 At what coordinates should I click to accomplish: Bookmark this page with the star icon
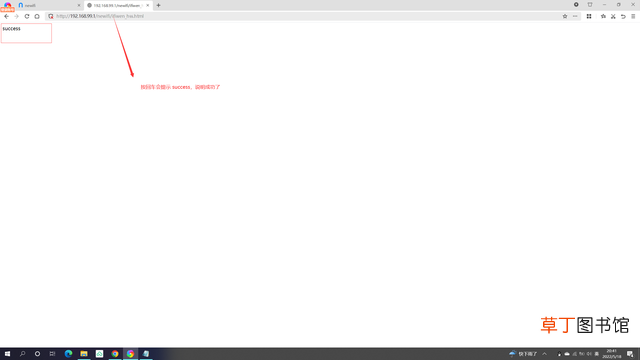pos(565,16)
